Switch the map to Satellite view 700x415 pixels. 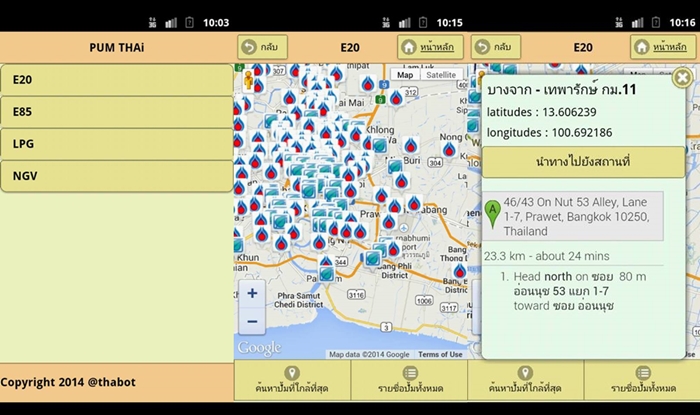[x=441, y=75]
